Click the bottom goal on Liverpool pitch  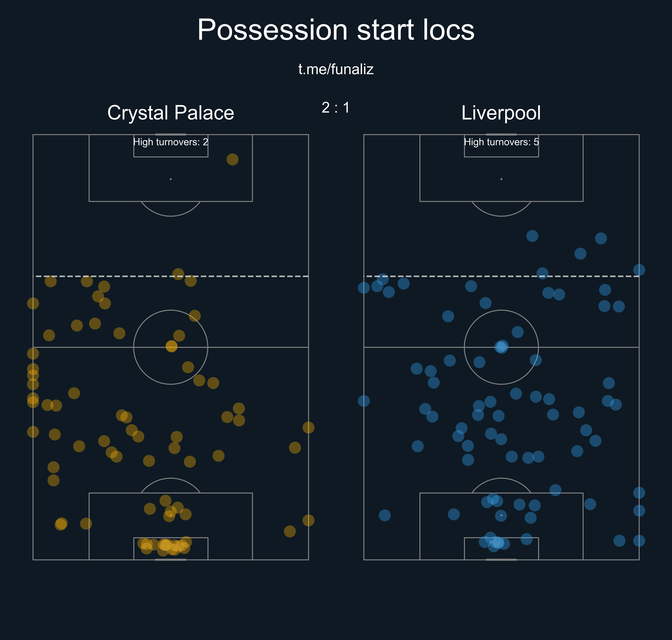click(x=501, y=560)
